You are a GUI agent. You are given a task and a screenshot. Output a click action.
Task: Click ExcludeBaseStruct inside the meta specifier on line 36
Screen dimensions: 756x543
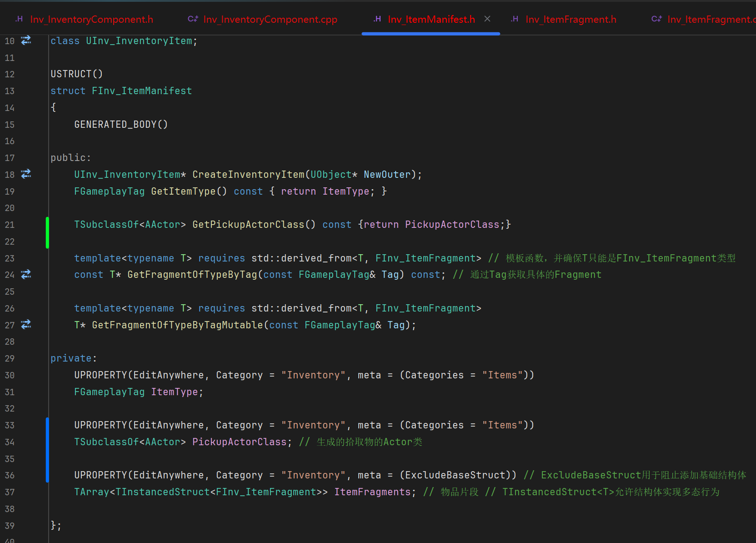456,475
